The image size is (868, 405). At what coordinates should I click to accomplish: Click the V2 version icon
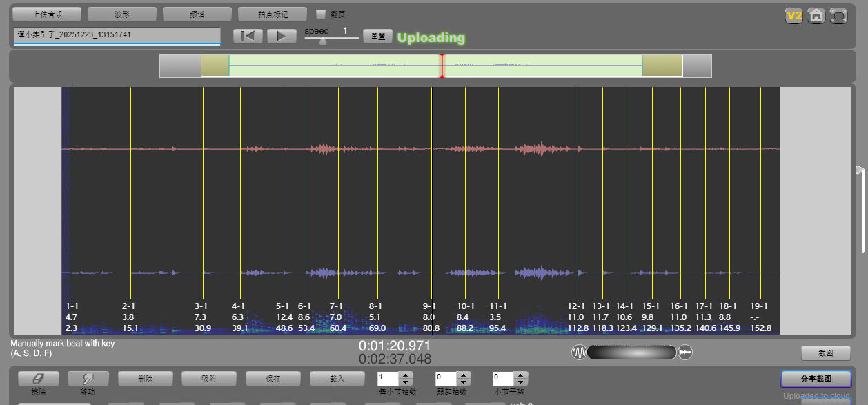[794, 15]
